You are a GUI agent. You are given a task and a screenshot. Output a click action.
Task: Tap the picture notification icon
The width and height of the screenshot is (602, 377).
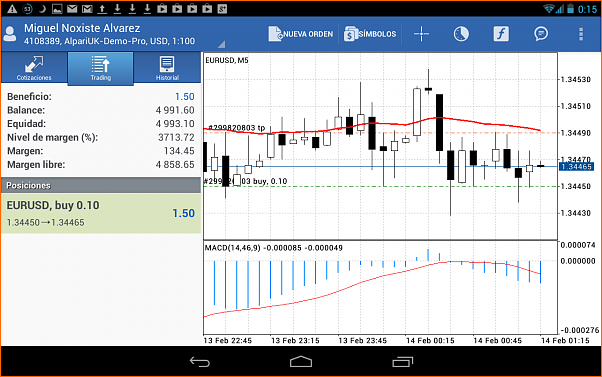coord(57,8)
